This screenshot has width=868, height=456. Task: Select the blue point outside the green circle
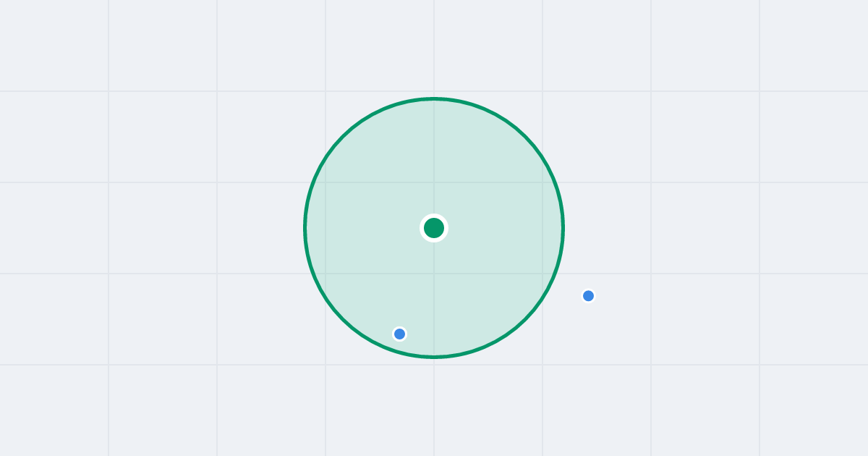(588, 295)
